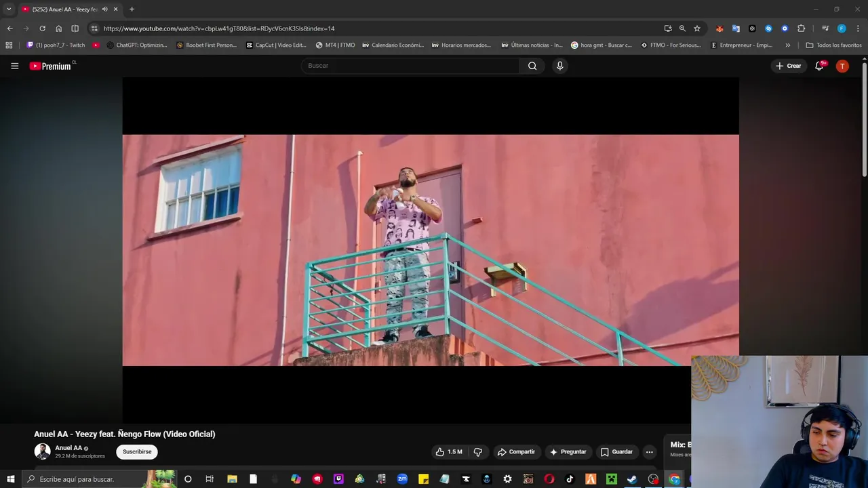Click the video title text
This screenshot has width=868, height=488.
[125, 434]
